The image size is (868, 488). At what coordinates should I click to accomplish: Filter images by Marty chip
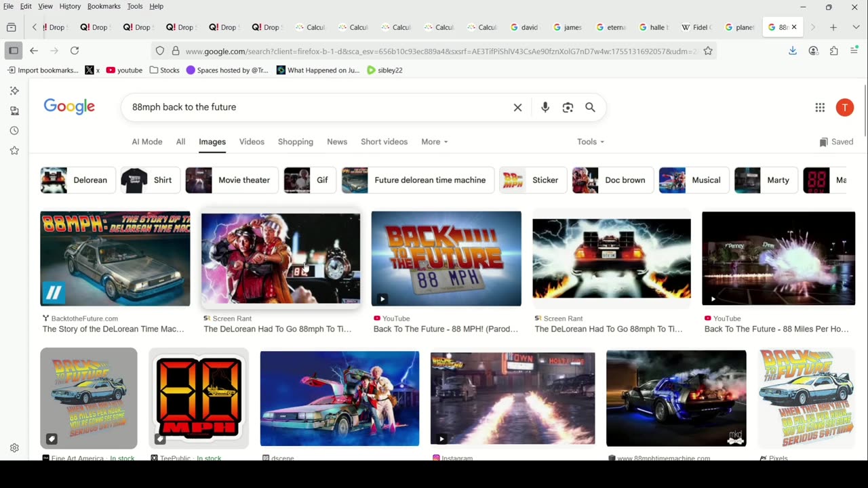coord(766,180)
